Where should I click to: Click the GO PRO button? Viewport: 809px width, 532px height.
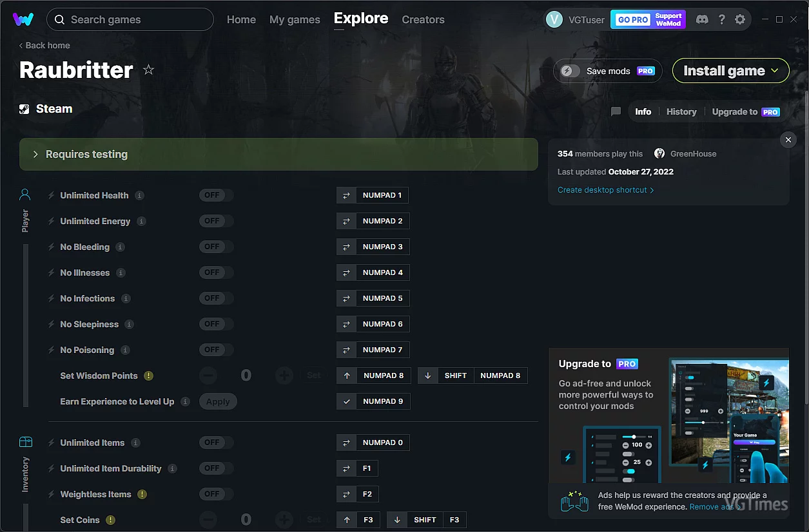click(x=633, y=19)
